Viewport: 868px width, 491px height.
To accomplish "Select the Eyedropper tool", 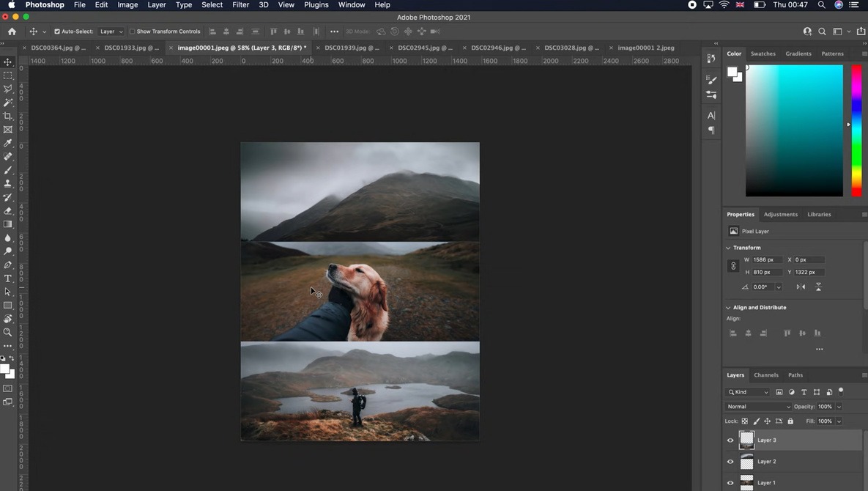I will tap(8, 143).
